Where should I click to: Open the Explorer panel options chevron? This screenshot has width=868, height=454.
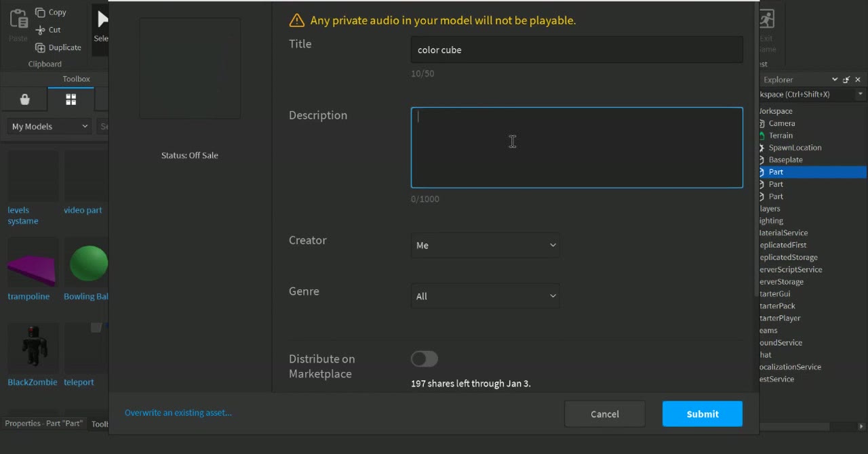[x=835, y=79]
